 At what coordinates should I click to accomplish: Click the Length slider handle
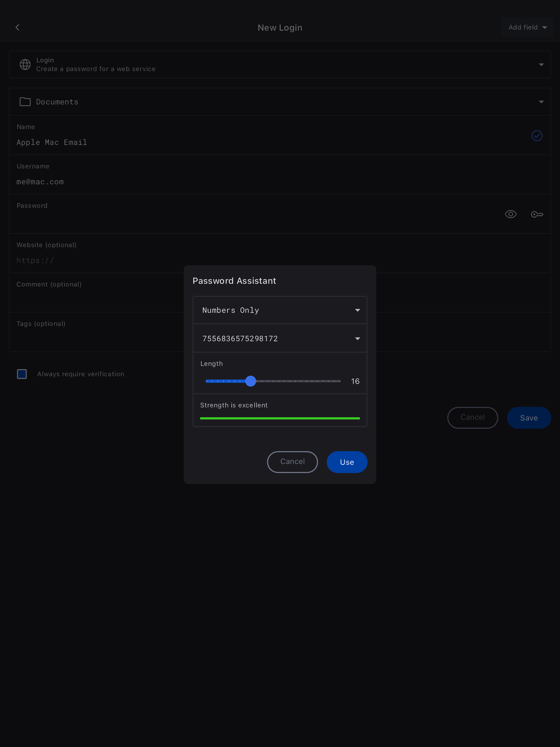pos(251,381)
